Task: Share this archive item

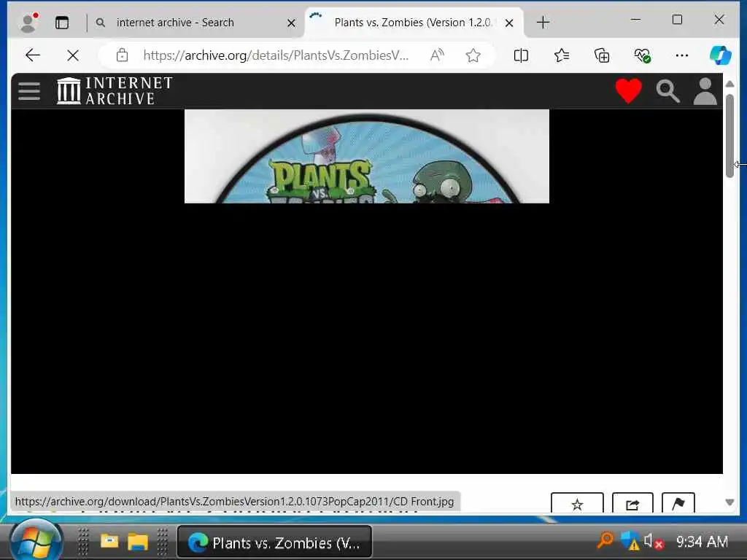Action: click(x=632, y=504)
